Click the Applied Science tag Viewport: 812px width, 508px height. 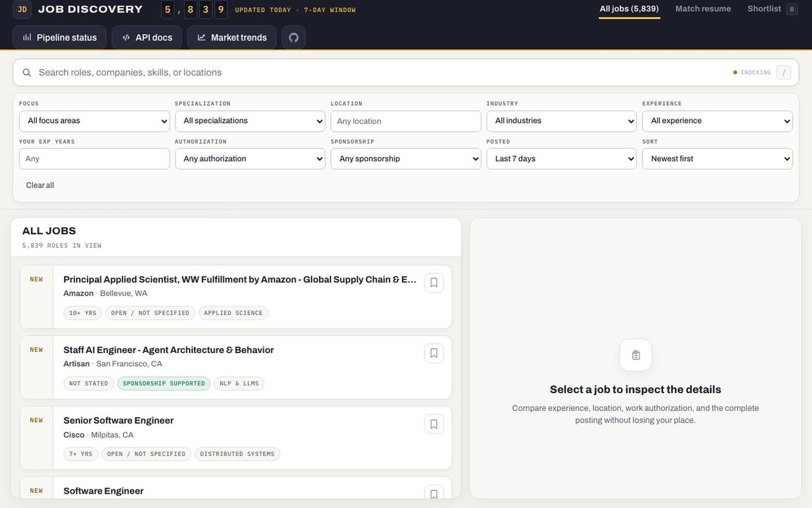[x=233, y=313]
